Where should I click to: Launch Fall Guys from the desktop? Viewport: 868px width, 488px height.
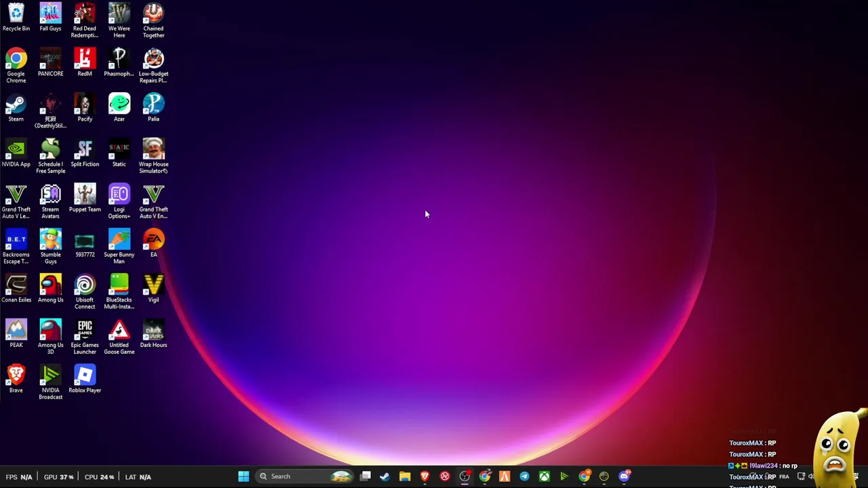pyautogui.click(x=50, y=18)
